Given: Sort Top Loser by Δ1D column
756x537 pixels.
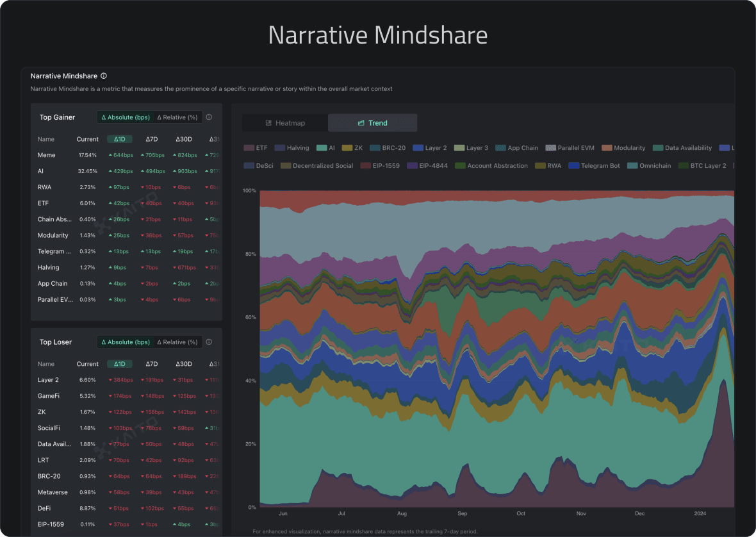Looking at the screenshot, I should click(x=120, y=363).
